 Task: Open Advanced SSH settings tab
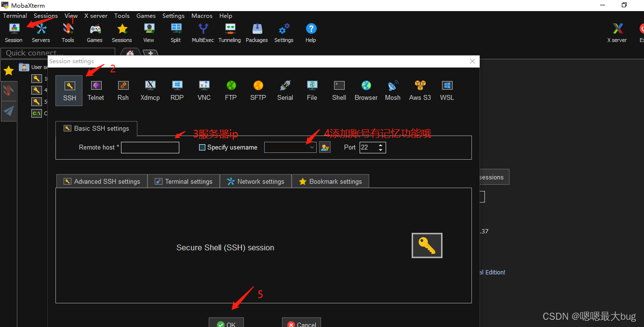click(102, 181)
